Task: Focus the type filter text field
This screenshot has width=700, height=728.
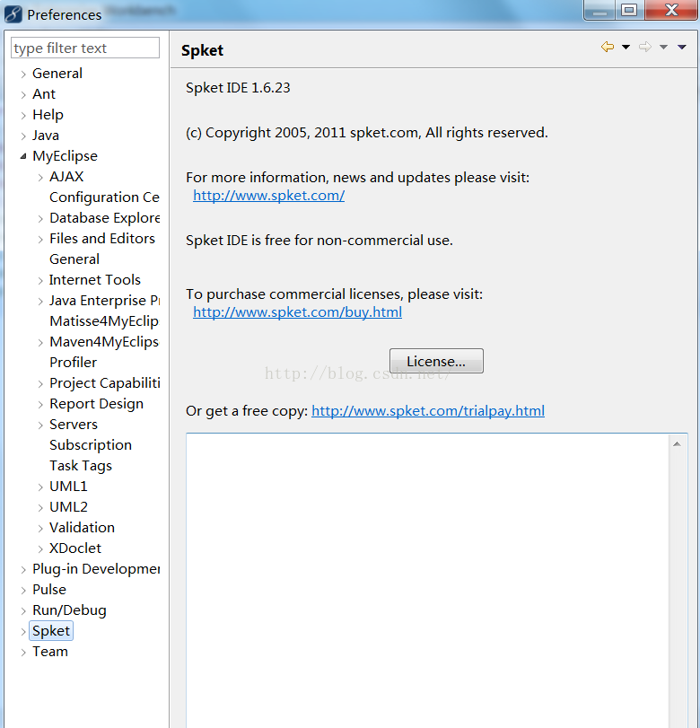Action: pos(85,48)
